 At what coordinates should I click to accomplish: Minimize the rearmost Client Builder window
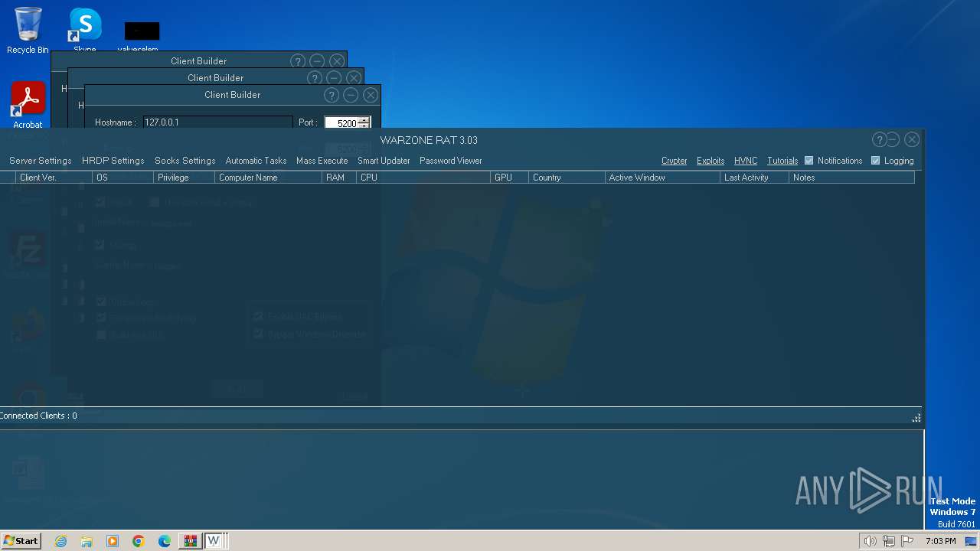[x=317, y=61]
